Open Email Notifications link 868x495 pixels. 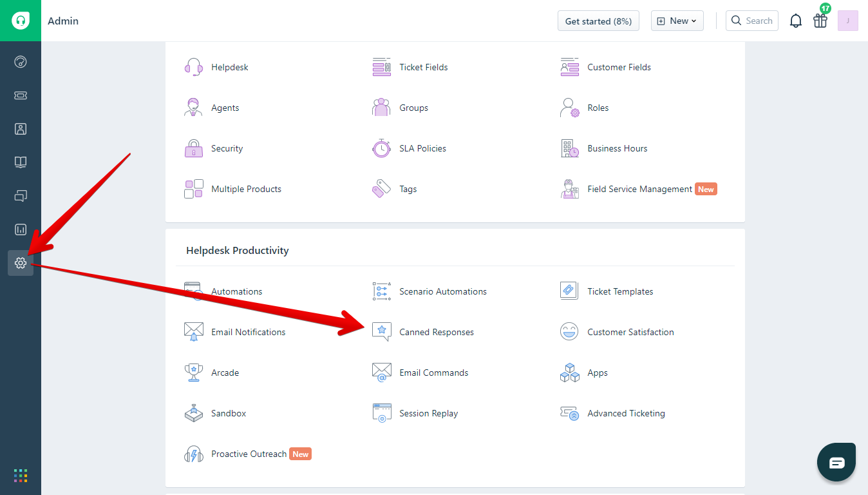point(249,332)
